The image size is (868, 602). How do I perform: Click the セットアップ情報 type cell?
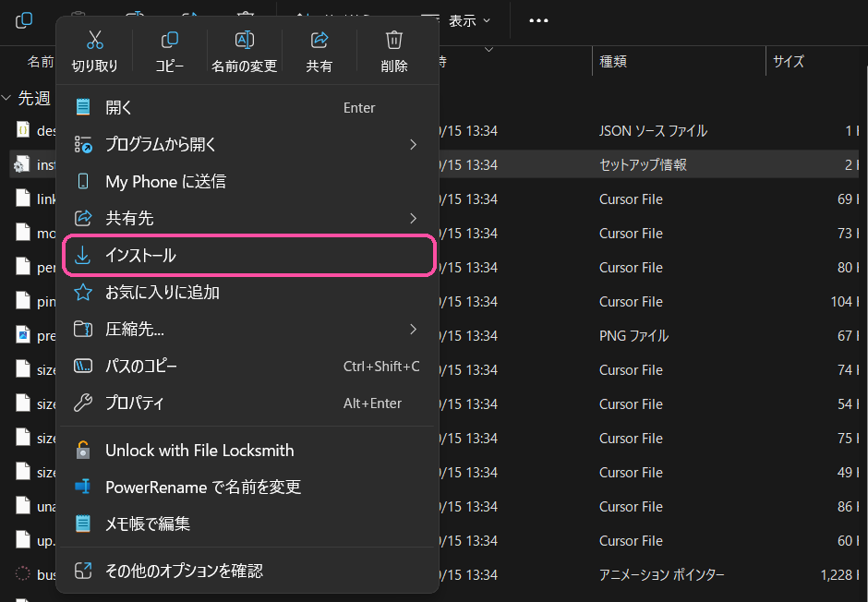(644, 165)
